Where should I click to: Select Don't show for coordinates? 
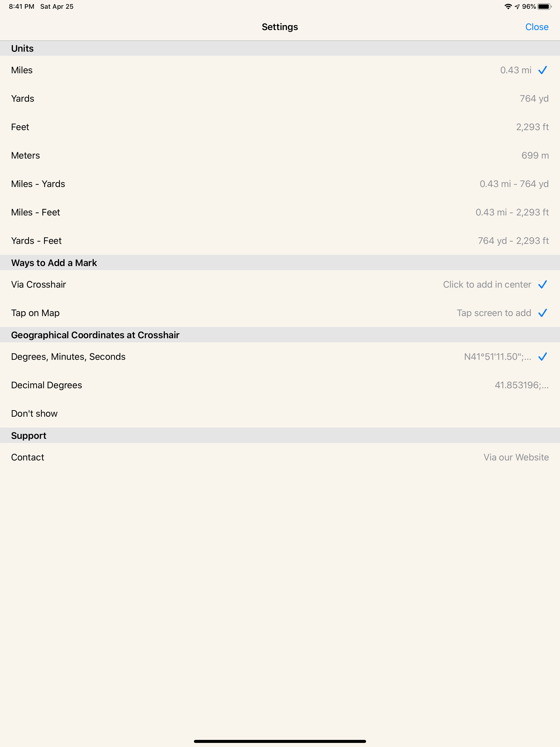280,414
